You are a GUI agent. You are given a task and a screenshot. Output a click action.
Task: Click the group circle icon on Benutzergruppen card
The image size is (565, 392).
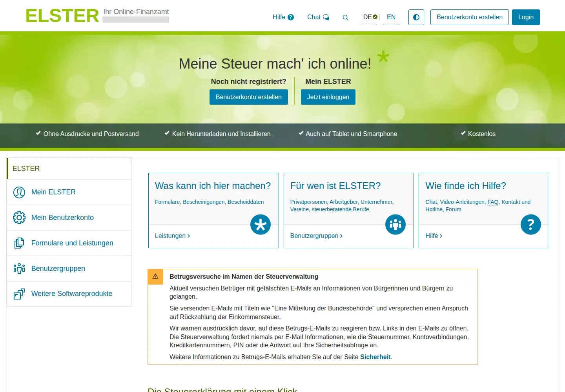pyautogui.click(x=395, y=225)
